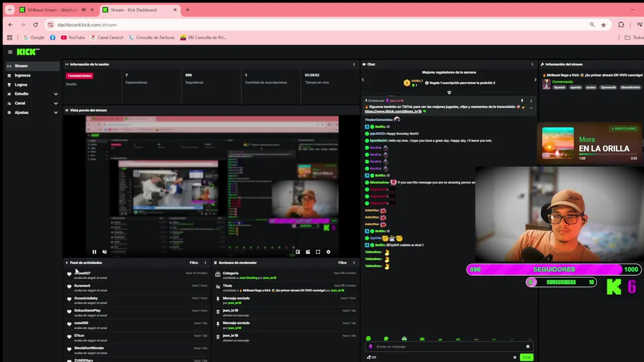Click the address bar URL
This screenshot has width=644, height=362.
point(87,25)
